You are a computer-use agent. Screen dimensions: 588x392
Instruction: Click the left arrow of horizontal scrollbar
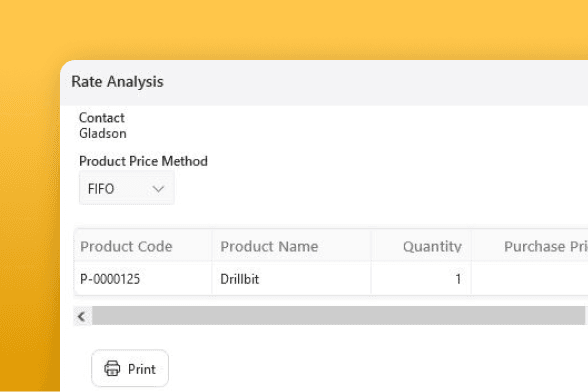(82, 317)
